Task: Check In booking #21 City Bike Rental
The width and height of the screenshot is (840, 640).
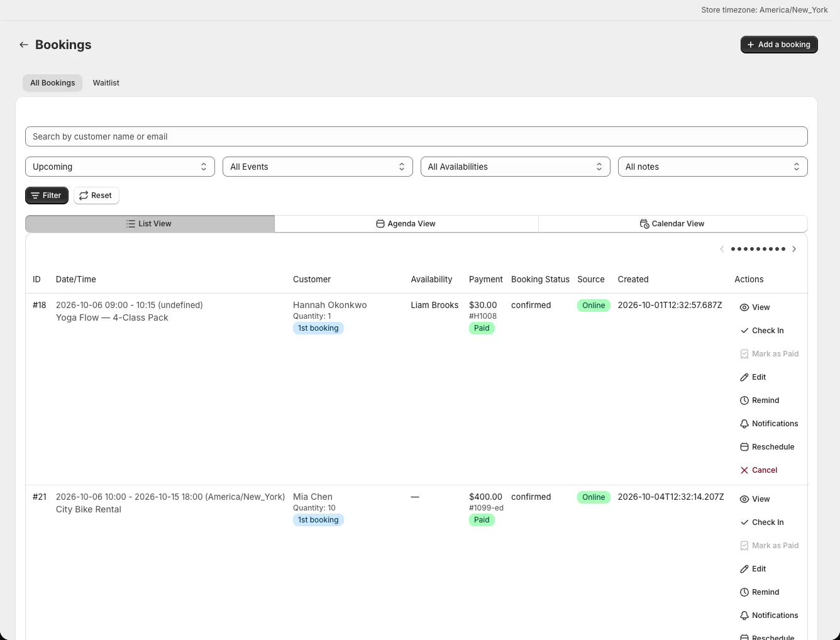Action: tap(762, 522)
